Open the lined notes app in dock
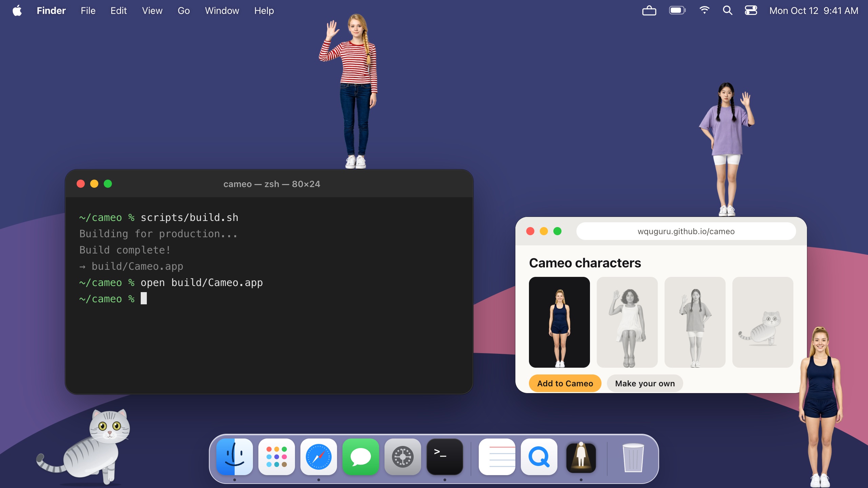The width and height of the screenshot is (868, 488). [x=497, y=457]
